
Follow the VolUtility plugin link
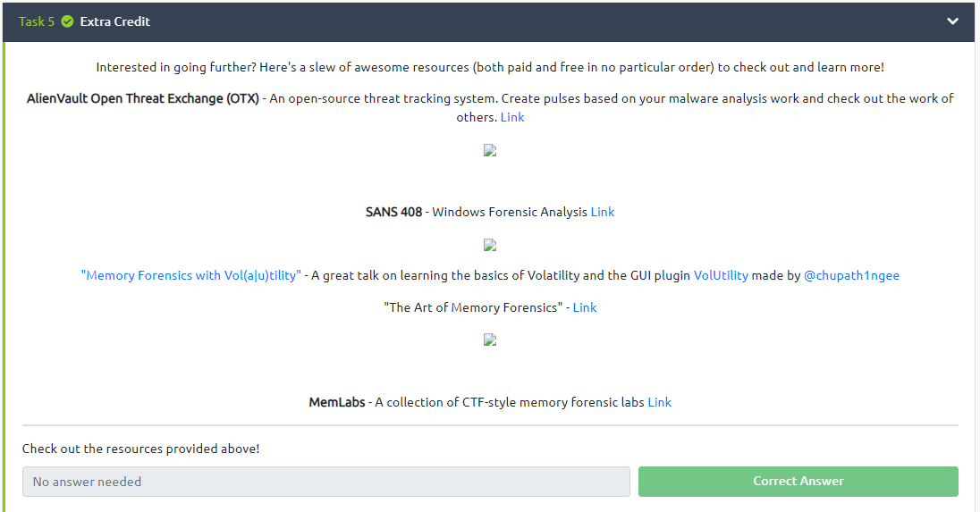(721, 275)
